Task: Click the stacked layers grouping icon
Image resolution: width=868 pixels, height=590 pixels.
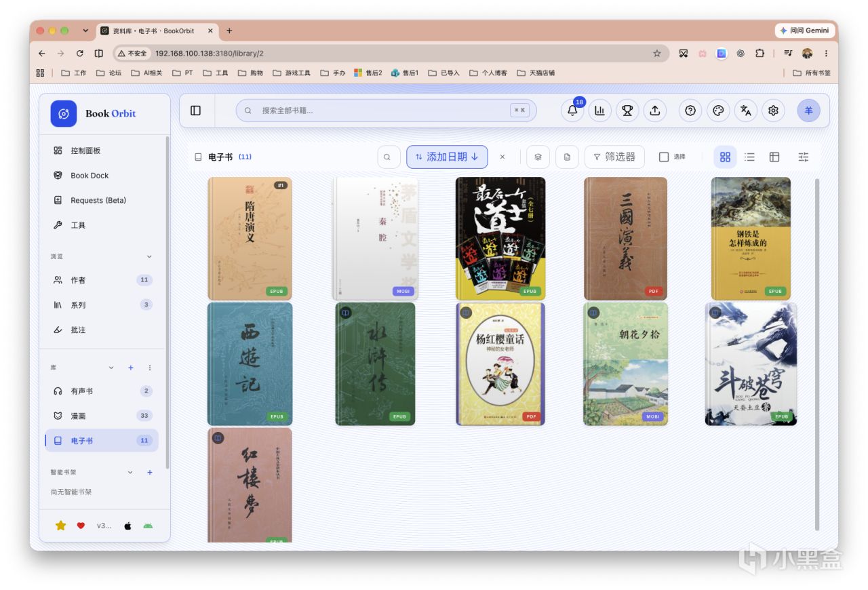Action: click(x=538, y=157)
